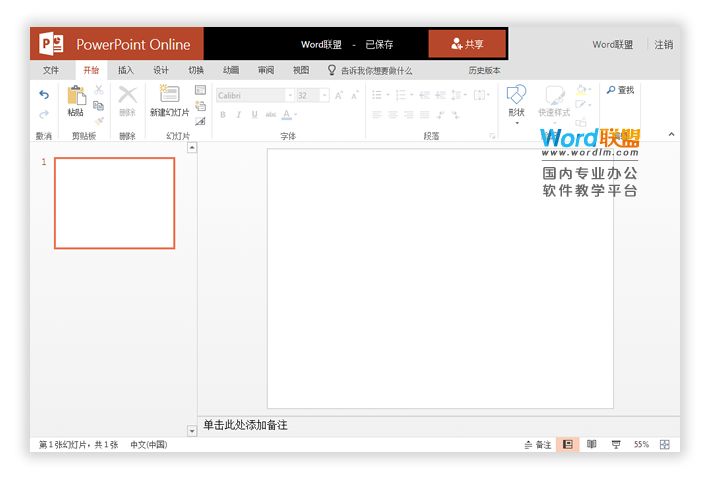Screen dimensions: 710x490
Task: Click the Sign out (注销) link
Action: 664,45
